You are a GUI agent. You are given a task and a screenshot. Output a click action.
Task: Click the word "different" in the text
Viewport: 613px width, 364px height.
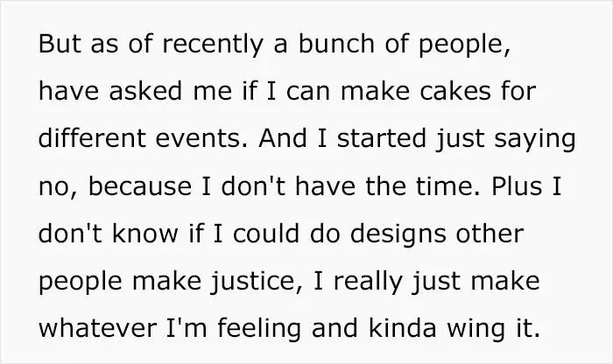pyautogui.click(x=92, y=138)
